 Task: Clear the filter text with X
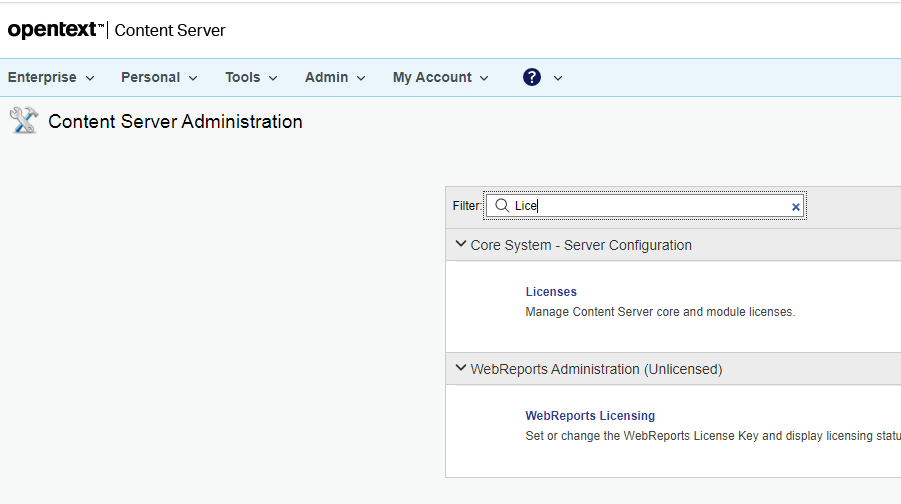coord(796,207)
